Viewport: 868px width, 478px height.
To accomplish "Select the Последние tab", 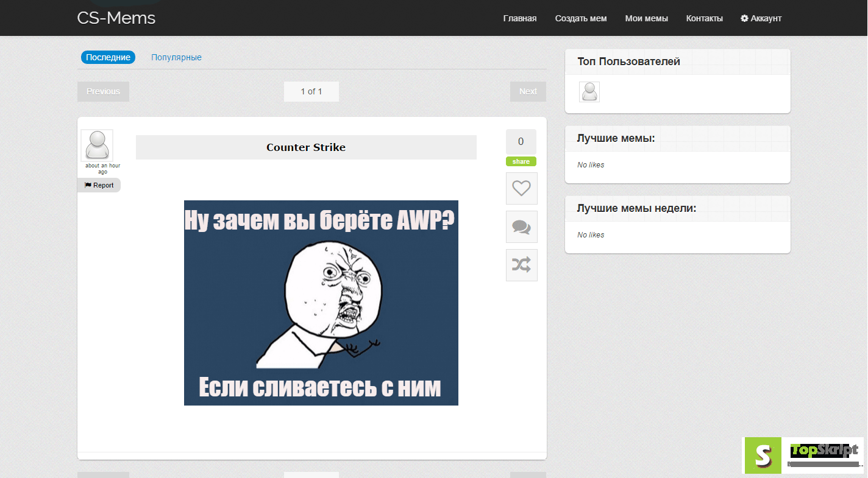I will [x=108, y=57].
